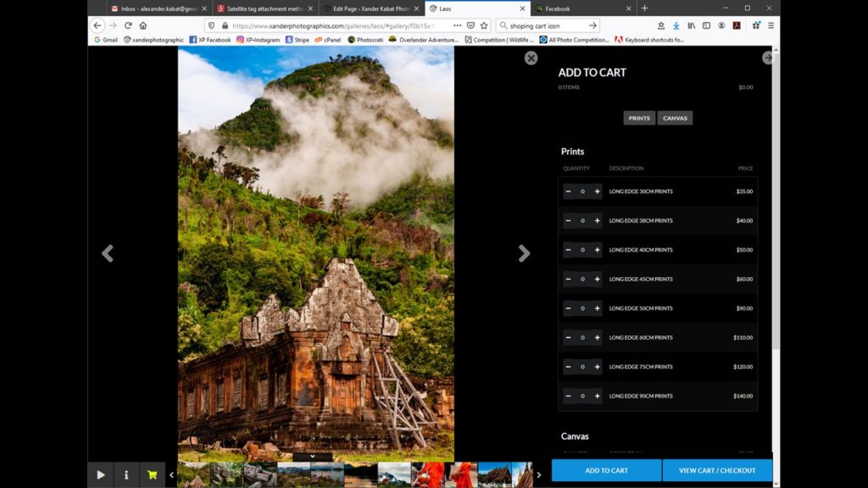Screen dimensions: 868x488
Task: Increase quantity of Long Edge 40cm Prints
Action: 597,250
